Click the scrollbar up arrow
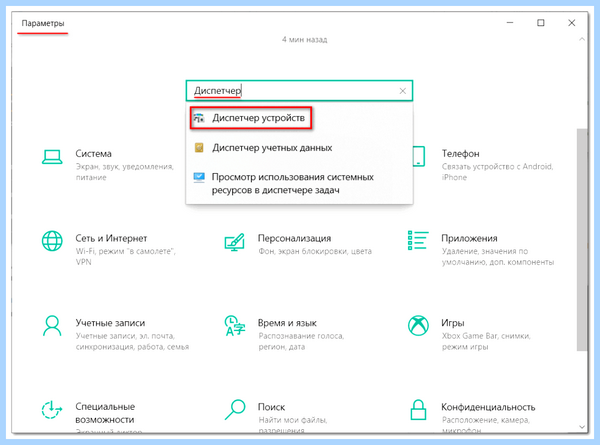Viewport: 600px width, 445px height. click(582, 39)
